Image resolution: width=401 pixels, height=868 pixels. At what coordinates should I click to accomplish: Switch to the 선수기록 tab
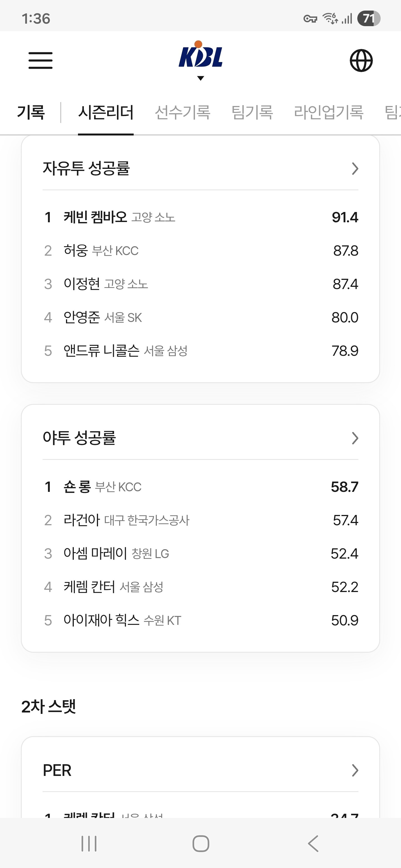[x=182, y=112]
